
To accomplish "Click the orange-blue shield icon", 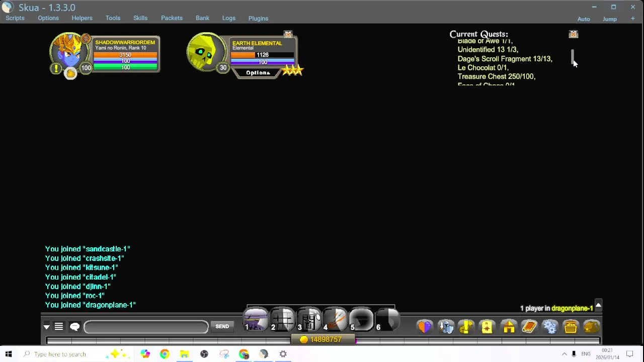I will [x=425, y=327].
